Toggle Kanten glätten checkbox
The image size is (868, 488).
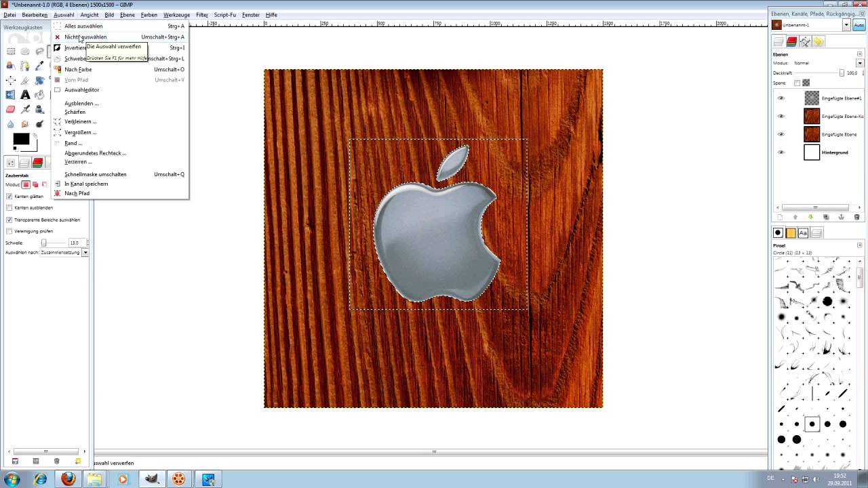point(9,196)
